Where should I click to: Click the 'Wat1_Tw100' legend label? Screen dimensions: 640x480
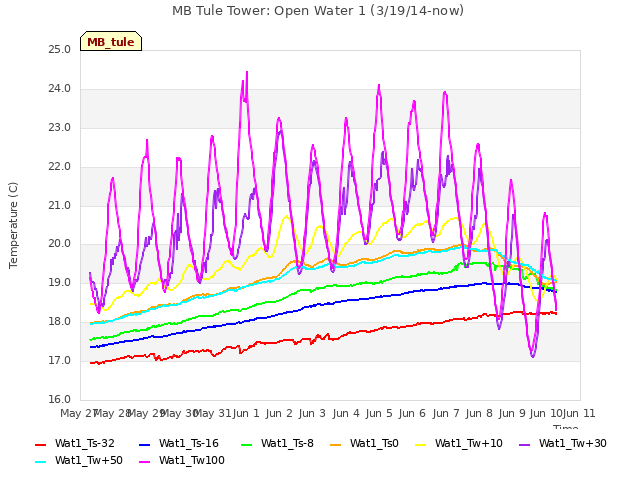(192, 460)
